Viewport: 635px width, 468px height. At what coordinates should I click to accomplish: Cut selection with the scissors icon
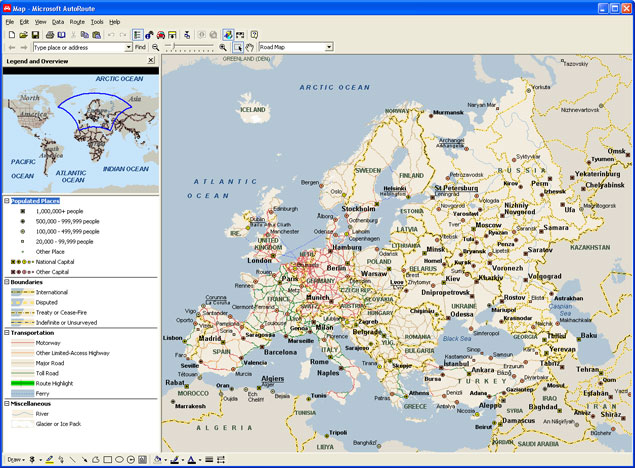[x=74, y=35]
